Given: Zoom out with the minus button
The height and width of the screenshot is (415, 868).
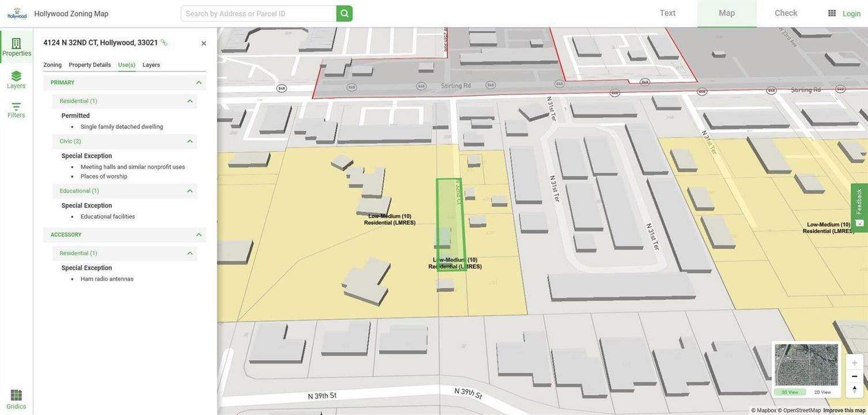Looking at the screenshot, I should pyautogui.click(x=855, y=376).
